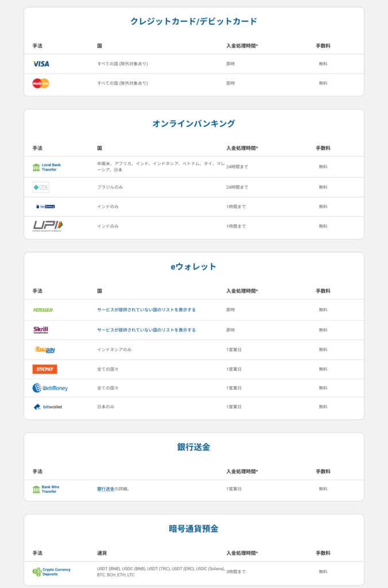Select the bitwallet logo
Viewport: 388px width, 588px height.
pos(48,407)
